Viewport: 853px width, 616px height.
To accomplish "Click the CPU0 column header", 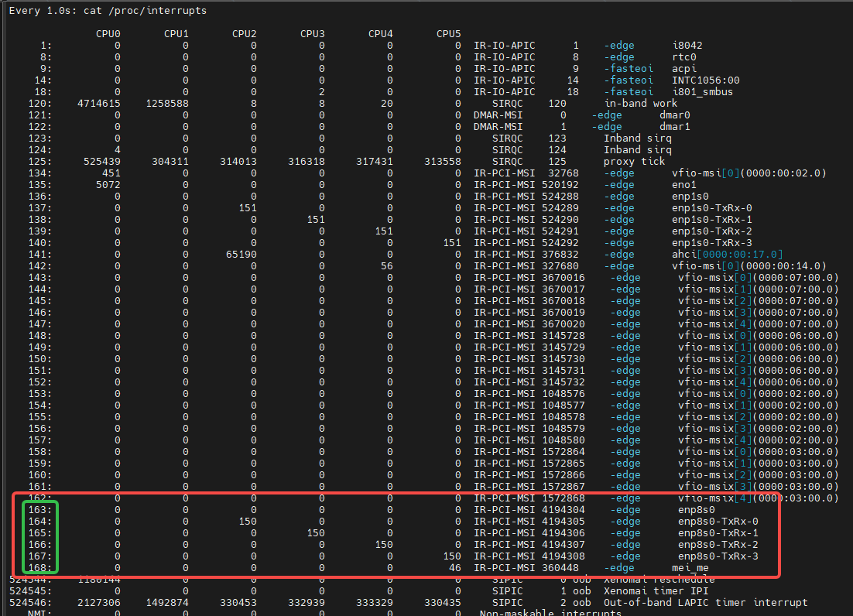I will (108, 34).
